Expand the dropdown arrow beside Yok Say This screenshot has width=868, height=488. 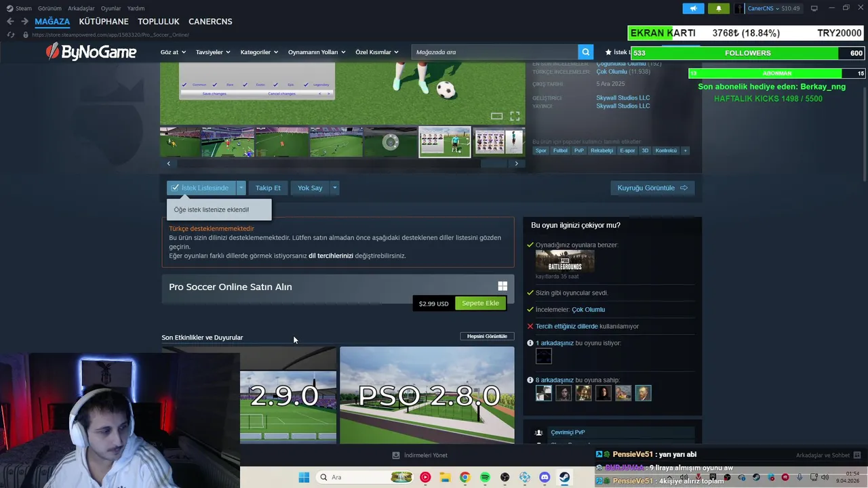[x=334, y=188]
